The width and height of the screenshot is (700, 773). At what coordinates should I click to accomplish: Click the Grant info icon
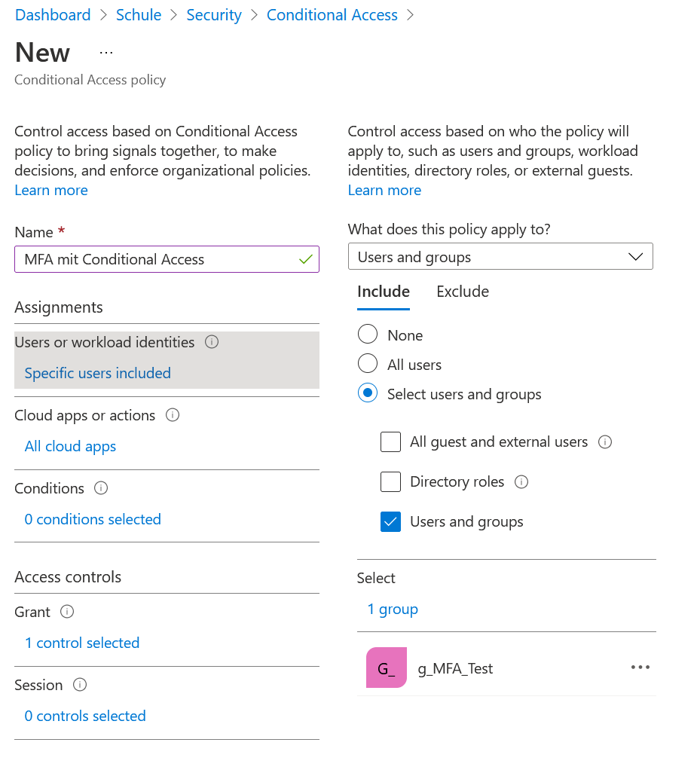click(67, 612)
